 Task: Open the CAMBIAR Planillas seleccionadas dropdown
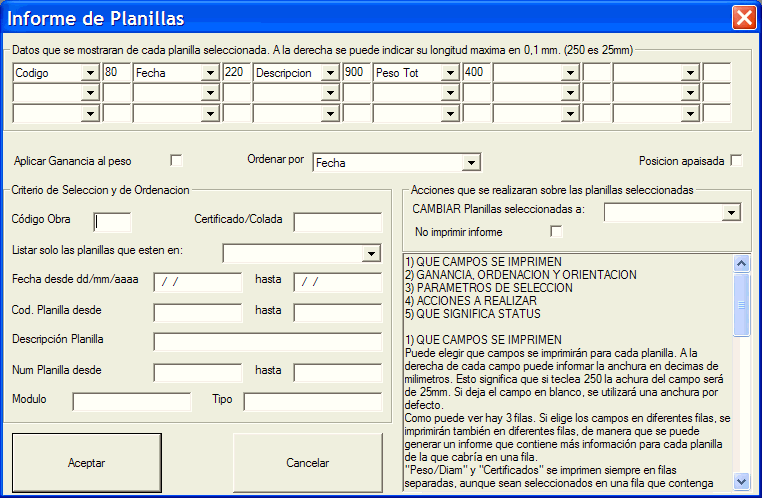coord(731,212)
